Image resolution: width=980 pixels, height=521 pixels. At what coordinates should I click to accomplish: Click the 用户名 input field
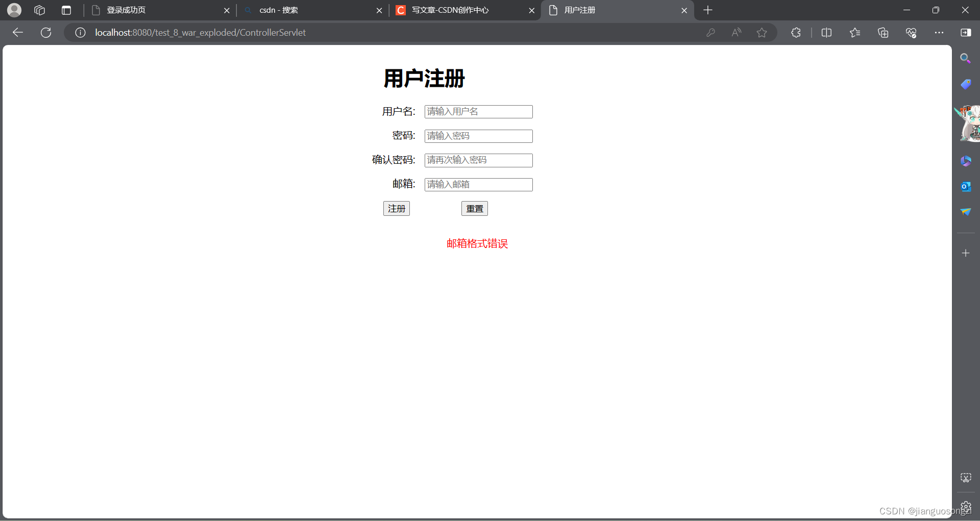pos(478,112)
